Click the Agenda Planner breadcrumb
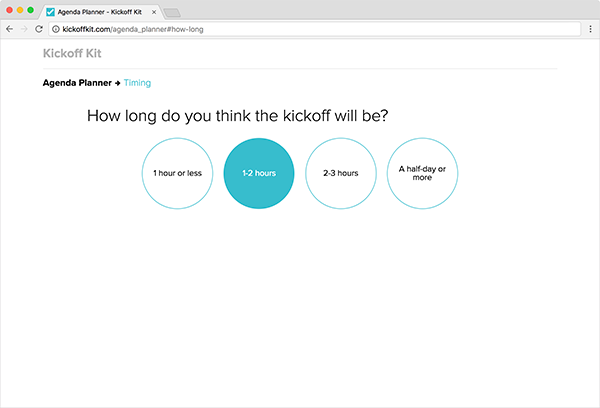600x408 pixels. 77,83
